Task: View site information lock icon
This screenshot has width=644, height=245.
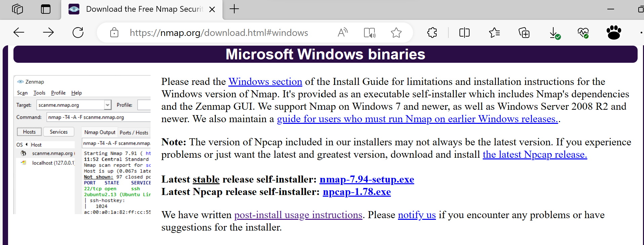Action: click(x=114, y=33)
